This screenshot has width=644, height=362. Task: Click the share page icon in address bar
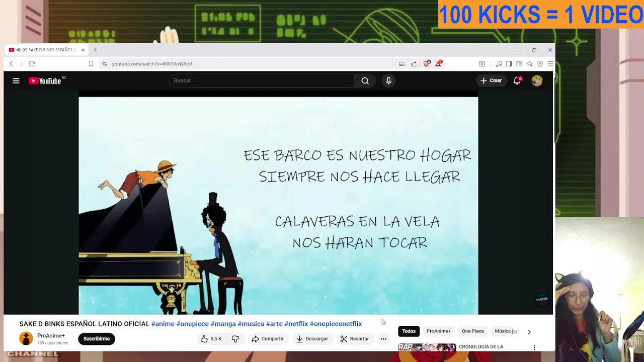[414, 64]
